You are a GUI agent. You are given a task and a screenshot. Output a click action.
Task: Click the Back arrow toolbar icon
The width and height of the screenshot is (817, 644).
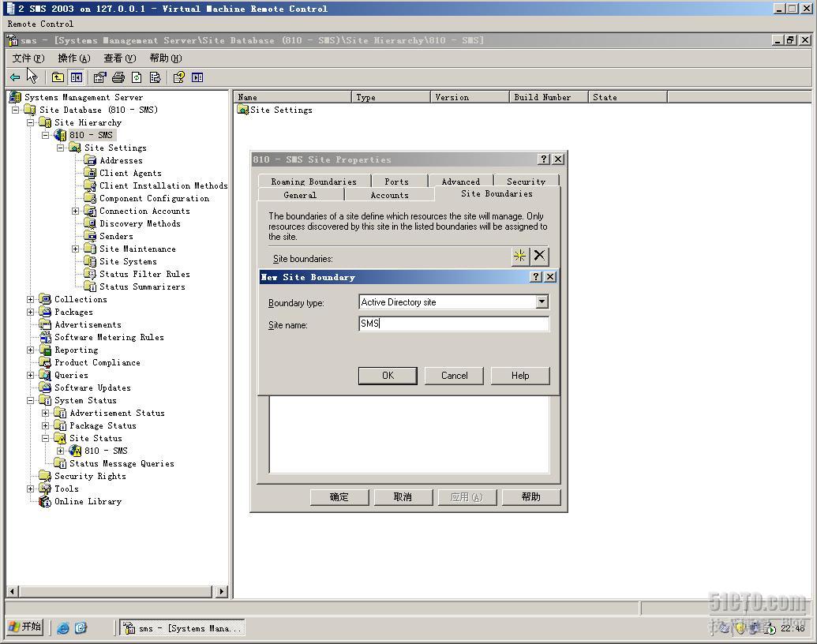[x=15, y=77]
